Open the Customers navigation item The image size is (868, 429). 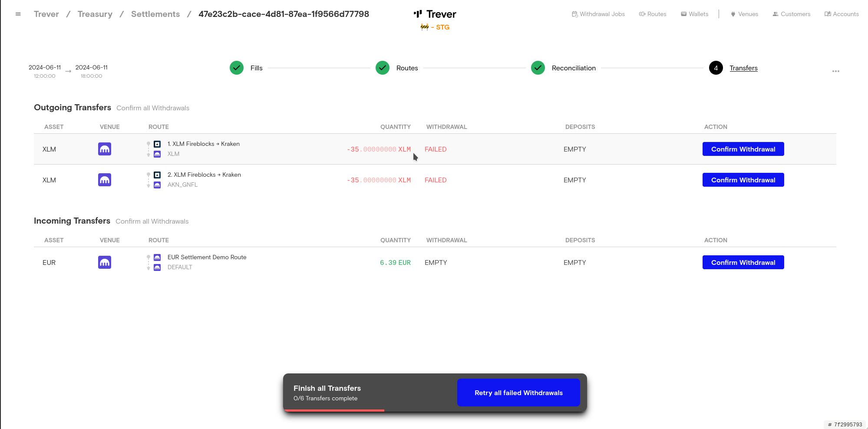(x=791, y=14)
